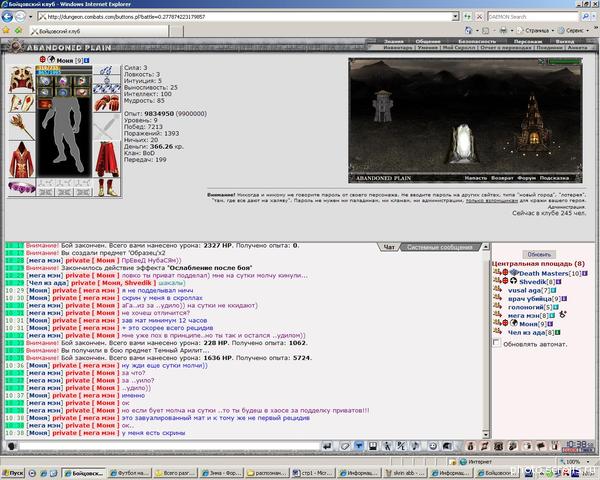This screenshot has width=600, height=480.
Task: Click player name врач убийца[9]
Action: (x=534, y=299)
